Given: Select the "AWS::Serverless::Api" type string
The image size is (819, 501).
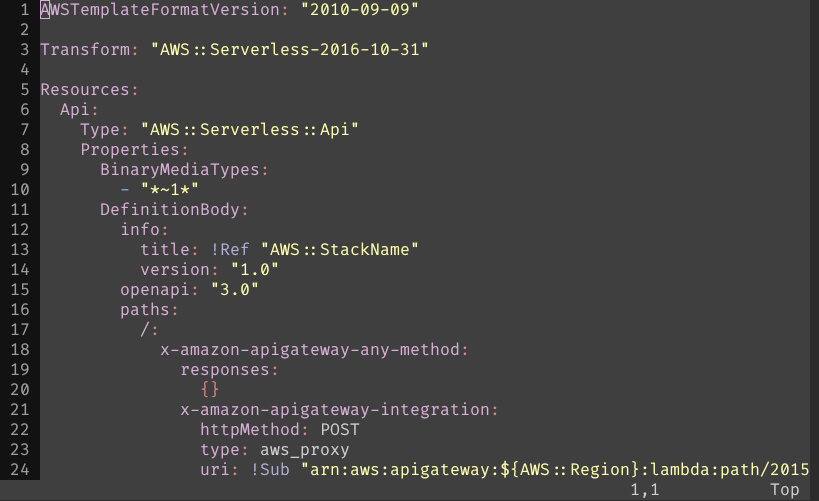Looking at the screenshot, I should coord(250,130).
